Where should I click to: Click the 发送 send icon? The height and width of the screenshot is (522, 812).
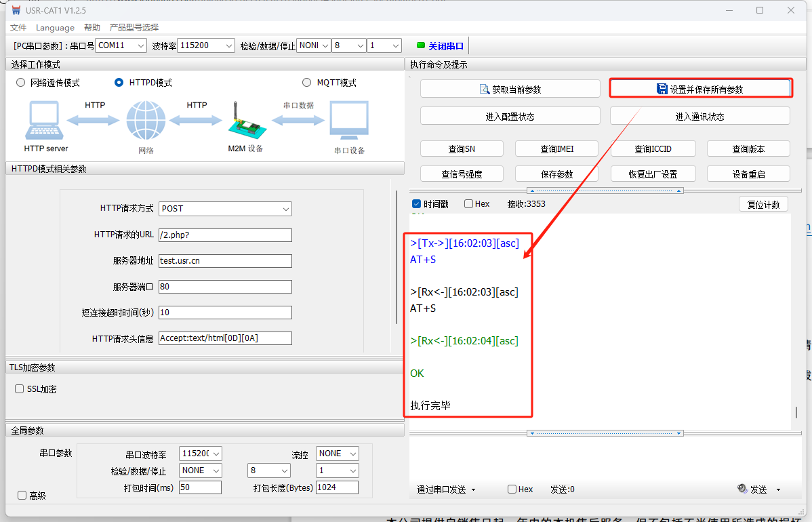coord(742,489)
